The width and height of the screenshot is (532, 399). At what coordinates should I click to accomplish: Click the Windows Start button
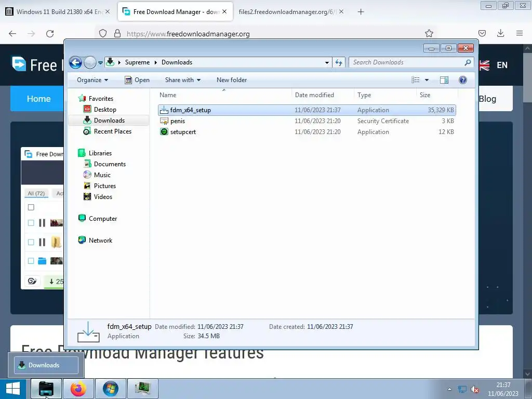[x=13, y=389]
